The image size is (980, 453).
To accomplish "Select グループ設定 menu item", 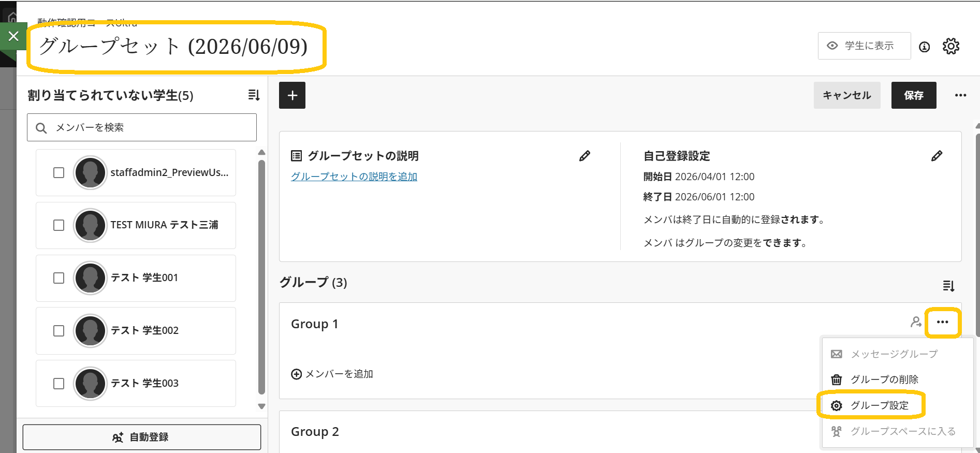I will [898, 405].
